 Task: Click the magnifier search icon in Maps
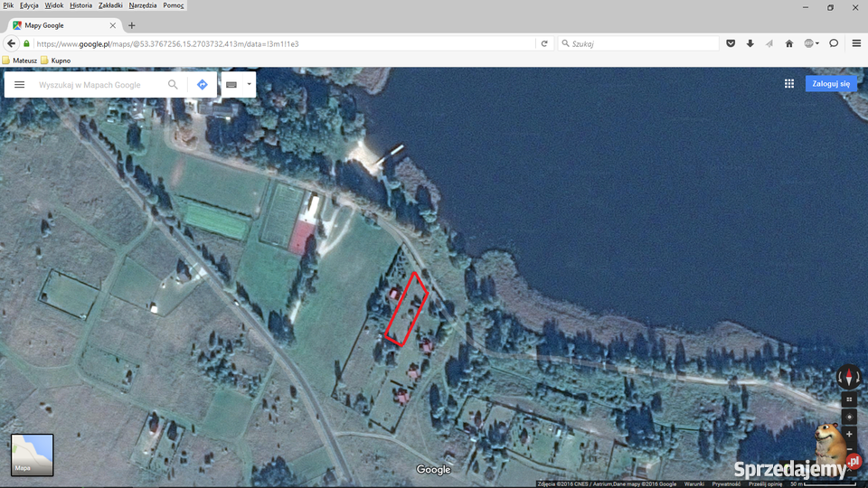click(x=173, y=85)
